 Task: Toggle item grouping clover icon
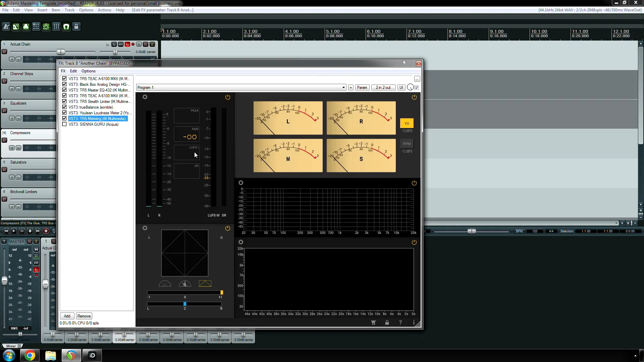point(26,26)
